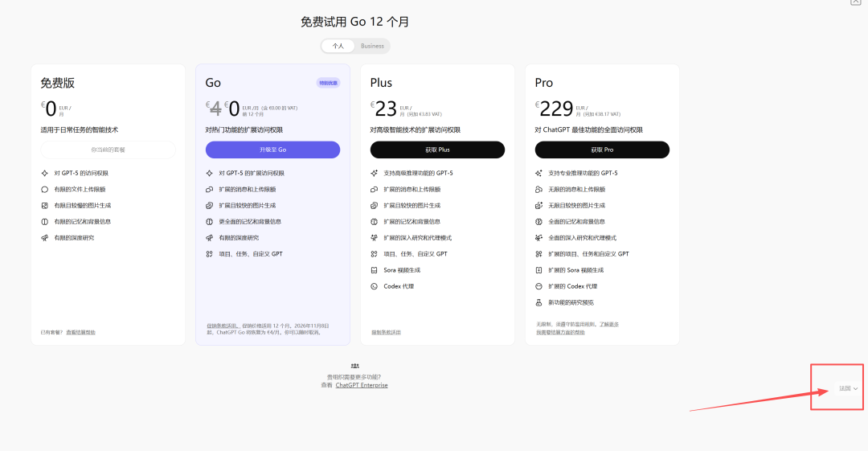Viewport: 868px width, 451px height.
Task: Click image icon beside 无限且较快的图片生成
Action: 538,206
